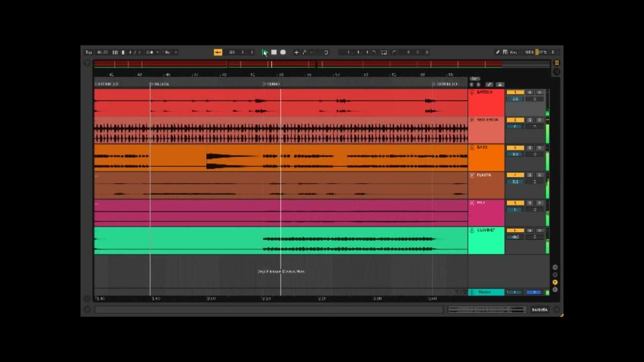644x362 pixels.
Task: Click the BATERIA volume value field
Action: coord(515,99)
